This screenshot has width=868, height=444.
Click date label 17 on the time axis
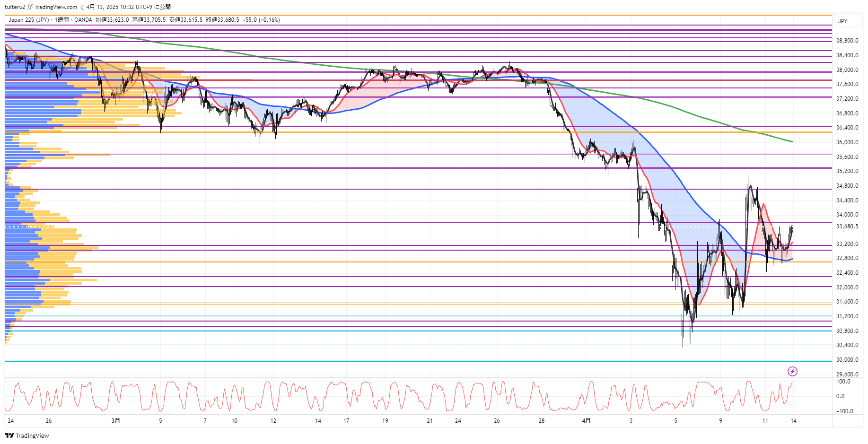[346, 420]
